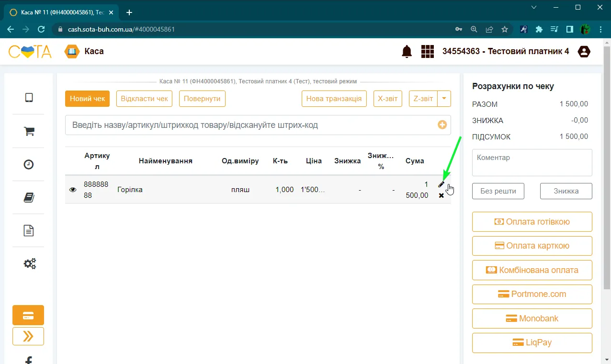Click the Знижка discount button
This screenshot has height=364, width=611.
pos(566,191)
